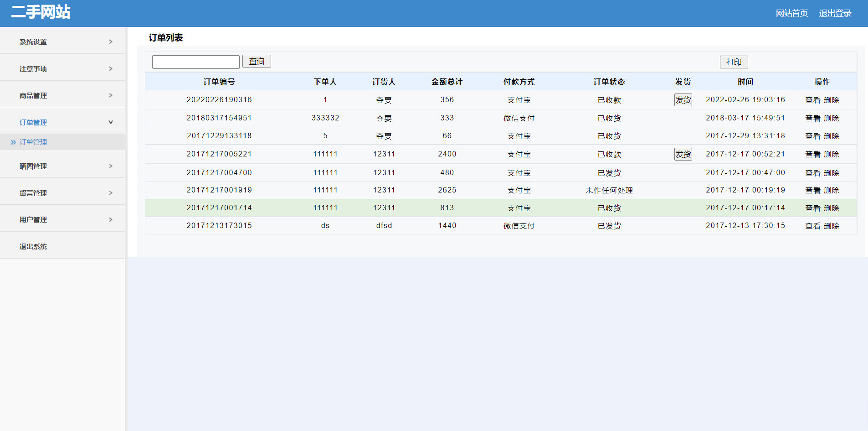View details of order 20180317154951

pyautogui.click(x=812, y=118)
